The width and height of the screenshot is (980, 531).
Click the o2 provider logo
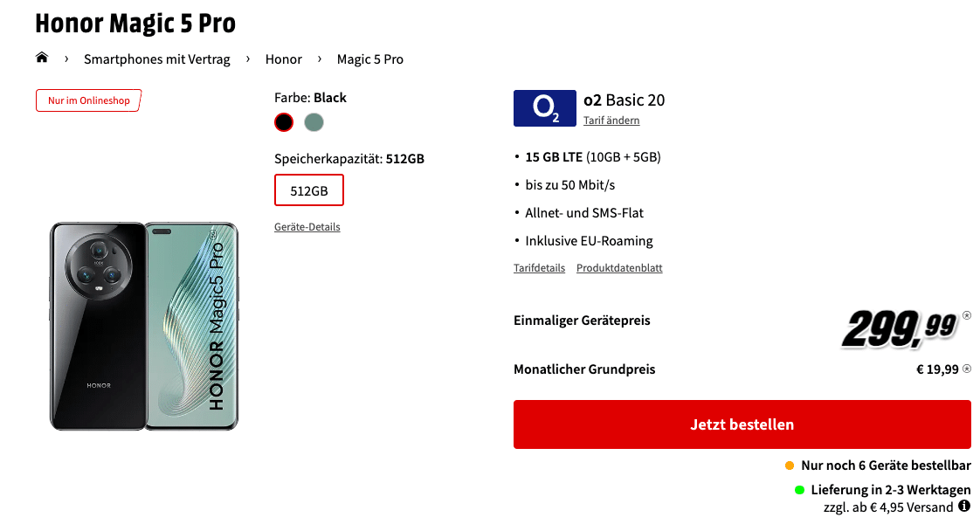[544, 108]
